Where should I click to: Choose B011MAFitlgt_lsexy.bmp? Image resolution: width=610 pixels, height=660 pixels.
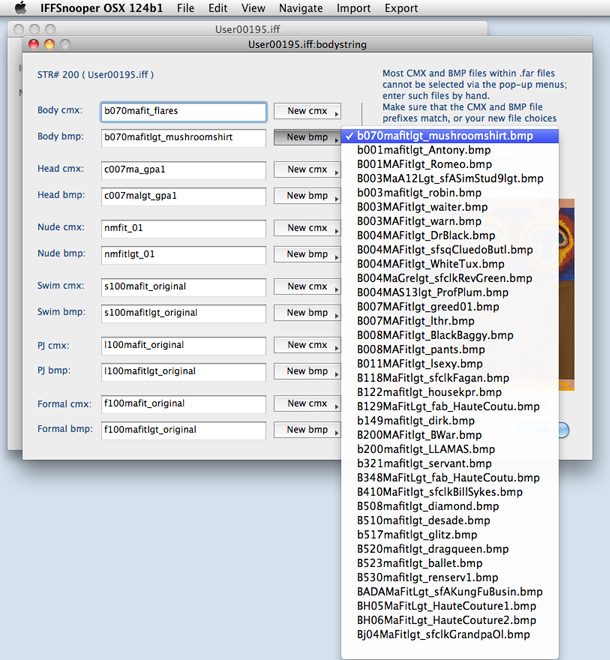450,364
